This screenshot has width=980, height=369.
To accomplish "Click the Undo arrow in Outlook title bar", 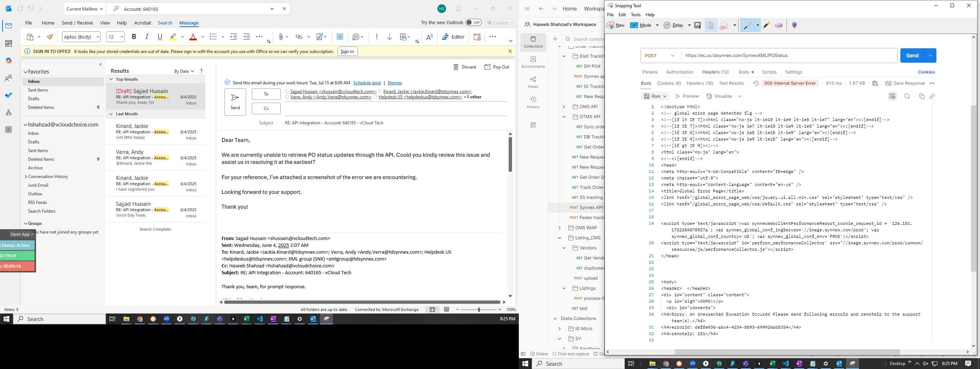I will click(x=30, y=9).
